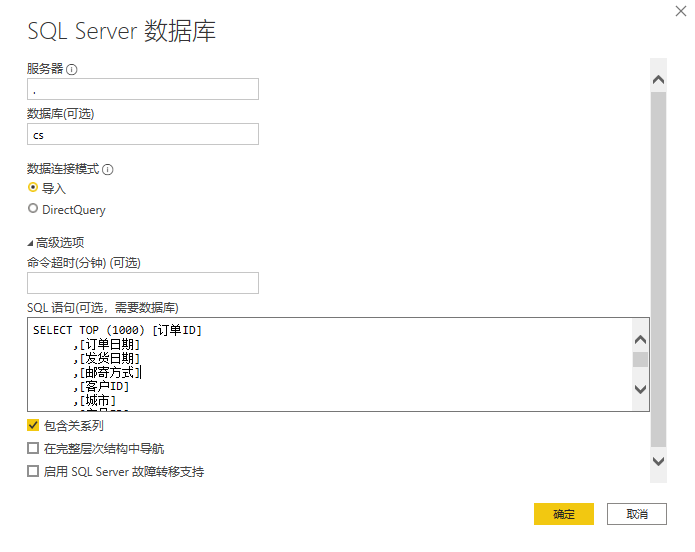Click the [邮寄方式] line in SQL

click(107, 372)
